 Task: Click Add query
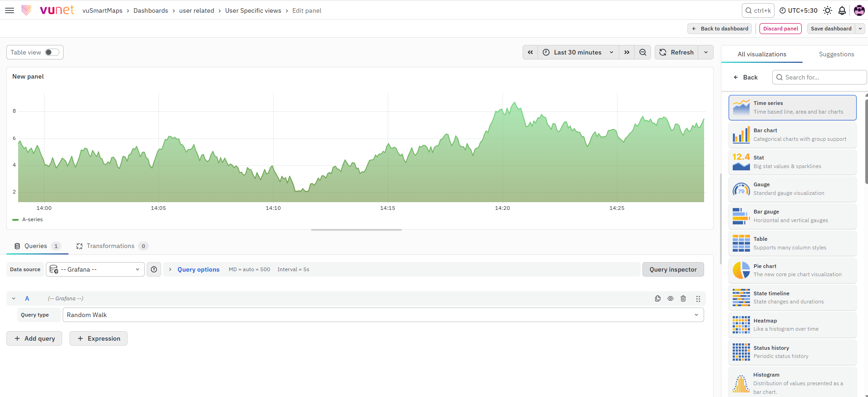pos(34,338)
